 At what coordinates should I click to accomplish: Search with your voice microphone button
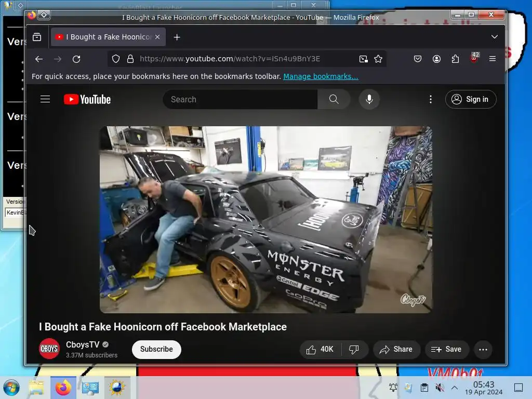tap(369, 99)
